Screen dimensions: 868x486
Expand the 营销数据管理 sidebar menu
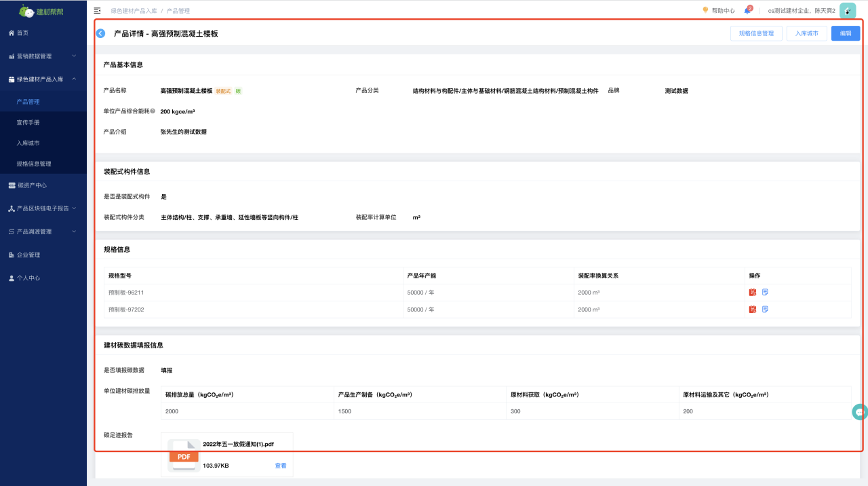(x=43, y=56)
